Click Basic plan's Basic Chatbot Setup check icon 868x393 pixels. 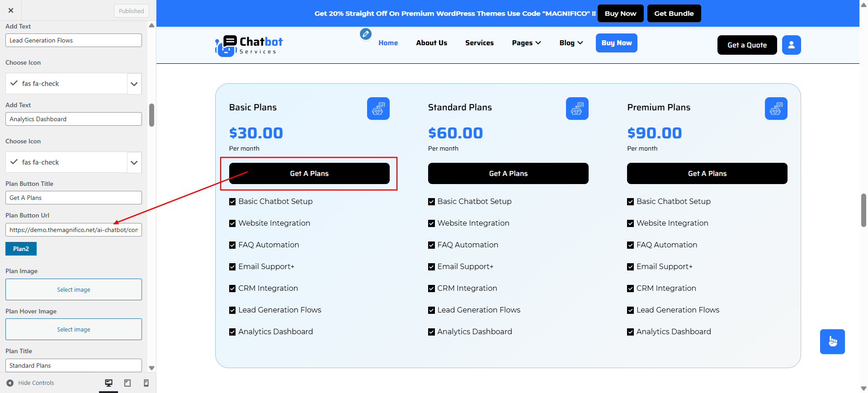click(x=232, y=202)
